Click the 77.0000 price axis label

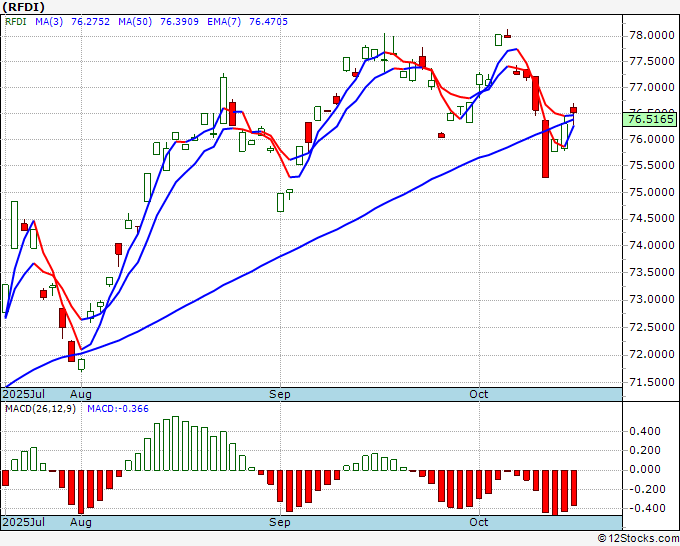tap(651, 87)
